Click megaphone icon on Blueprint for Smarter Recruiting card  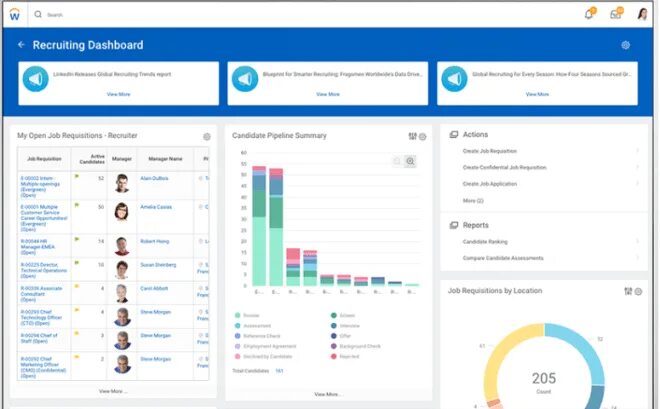(245, 79)
